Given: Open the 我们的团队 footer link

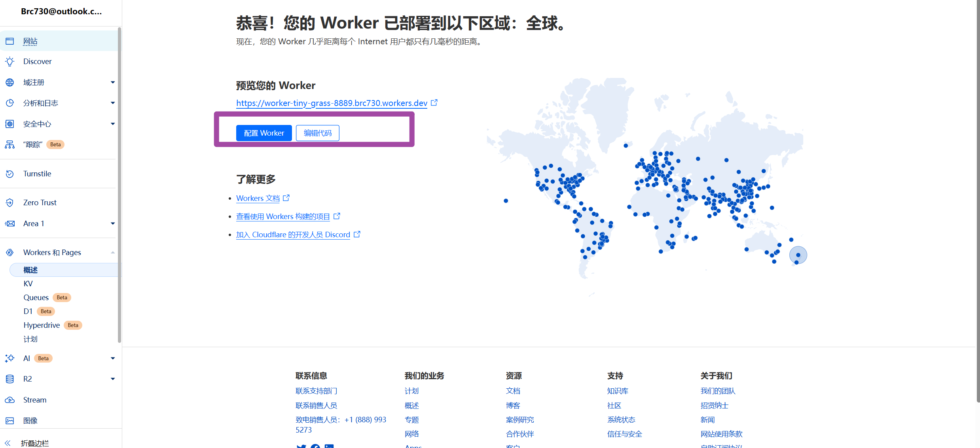Looking at the screenshot, I should pyautogui.click(x=718, y=391).
